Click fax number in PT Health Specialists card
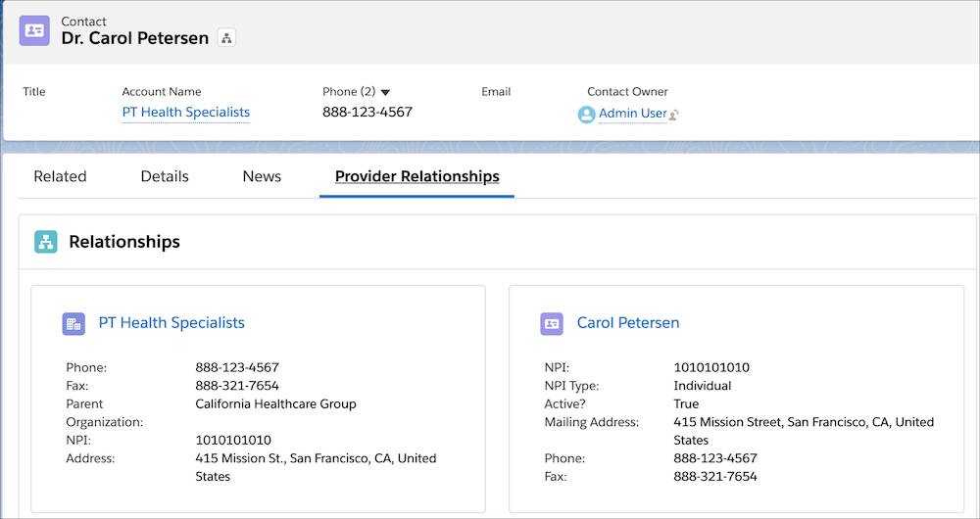The image size is (980, 519). (x=237, y=386)
